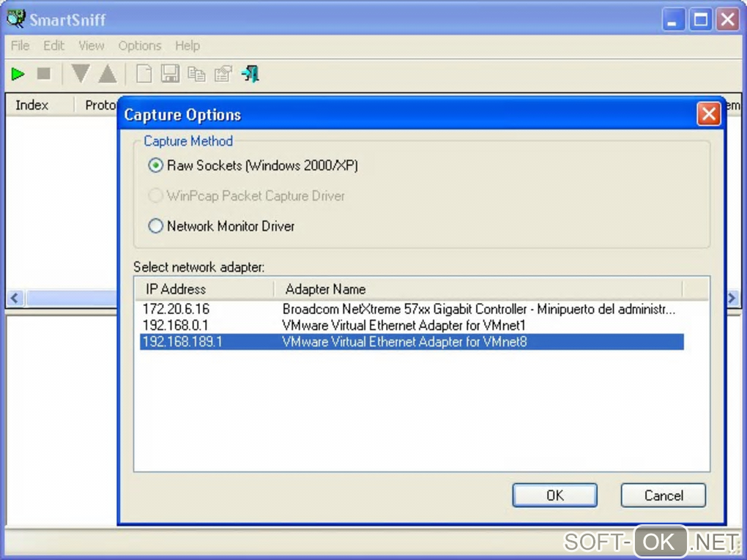Click the Index column header in SmartSniff
The width and height of the screenshot is (747, 560).
(40, 105)
